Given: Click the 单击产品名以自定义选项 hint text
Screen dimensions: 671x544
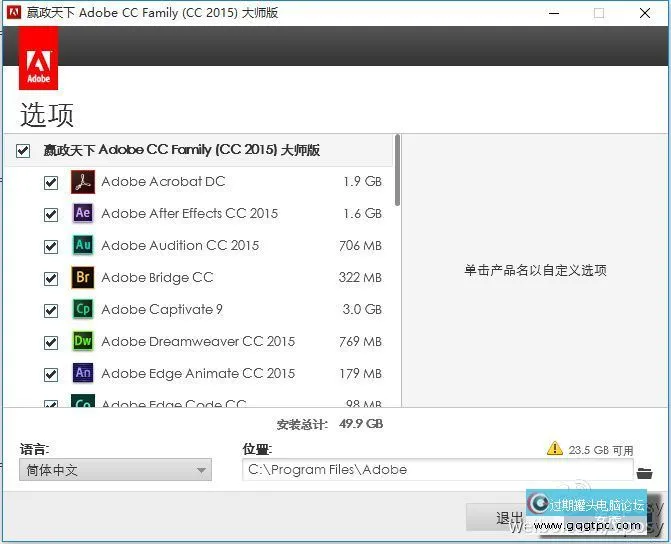Looking at the screenshot, I should [x=535, y=270].
